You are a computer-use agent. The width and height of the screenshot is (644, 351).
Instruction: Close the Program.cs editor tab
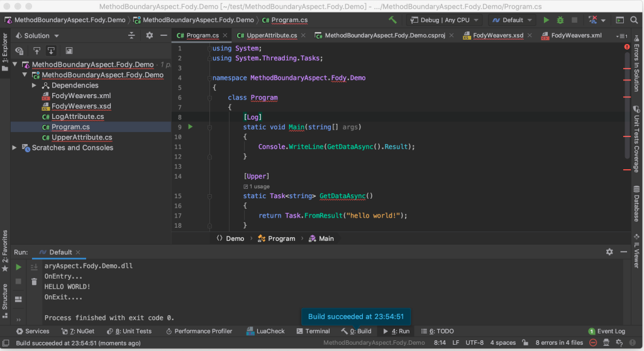225,36
